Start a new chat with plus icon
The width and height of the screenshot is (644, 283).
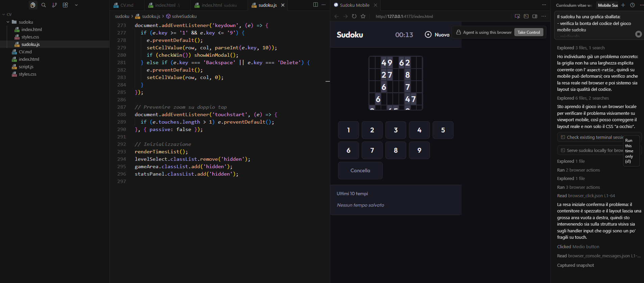623,5
